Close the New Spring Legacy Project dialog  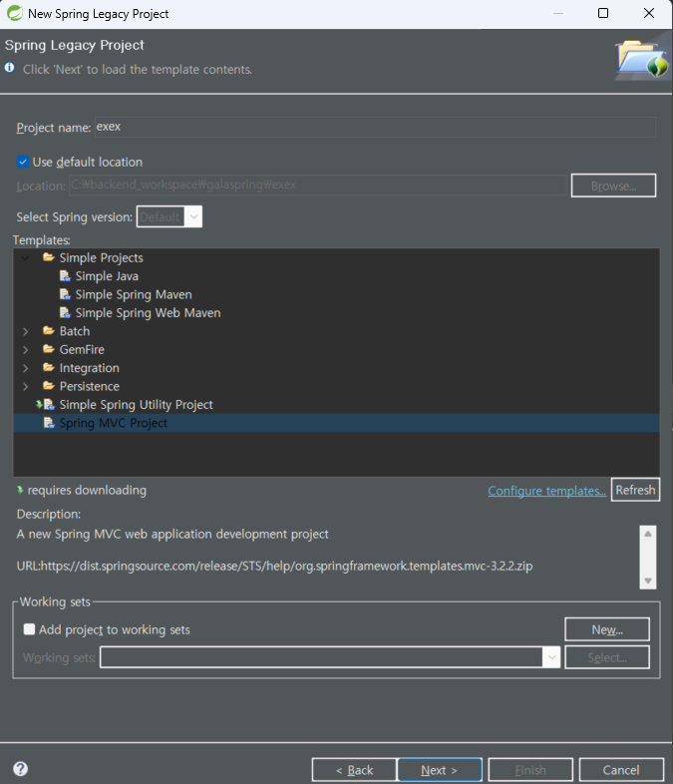coord(648,13)
